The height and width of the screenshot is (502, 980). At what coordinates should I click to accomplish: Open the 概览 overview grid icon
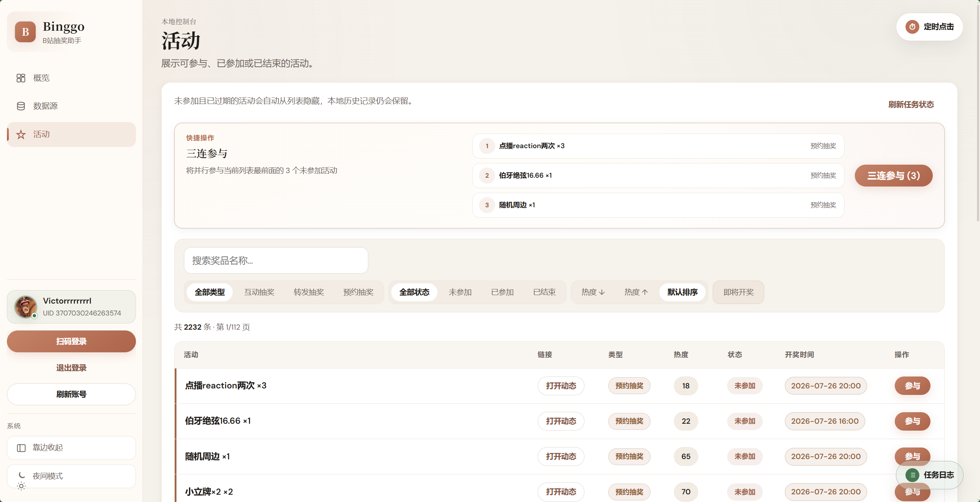21,78
